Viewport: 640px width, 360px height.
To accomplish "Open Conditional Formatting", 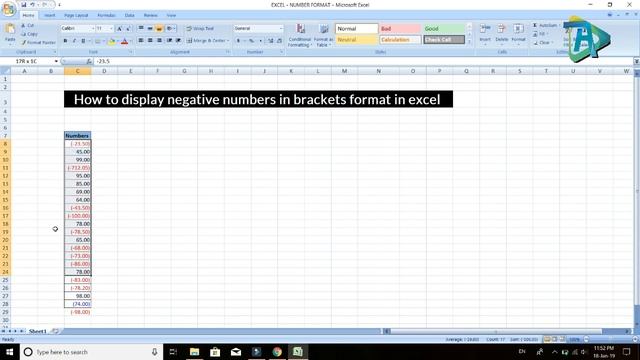I will point(300,36).
